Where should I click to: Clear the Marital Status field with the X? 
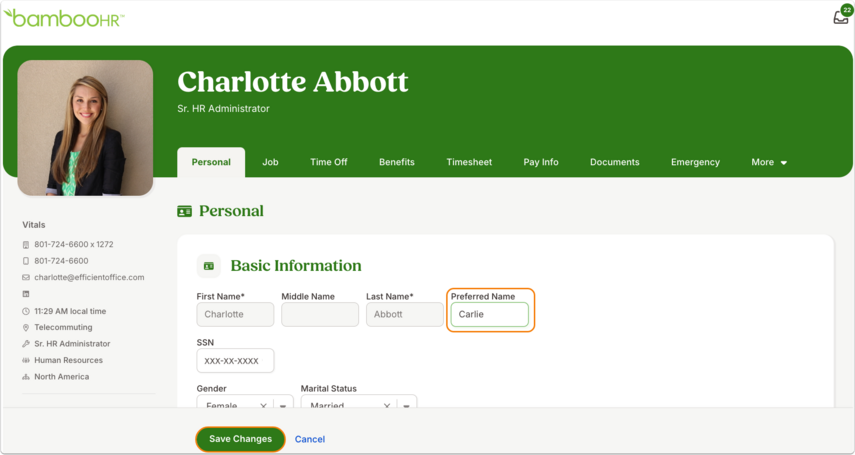point(387,405)
